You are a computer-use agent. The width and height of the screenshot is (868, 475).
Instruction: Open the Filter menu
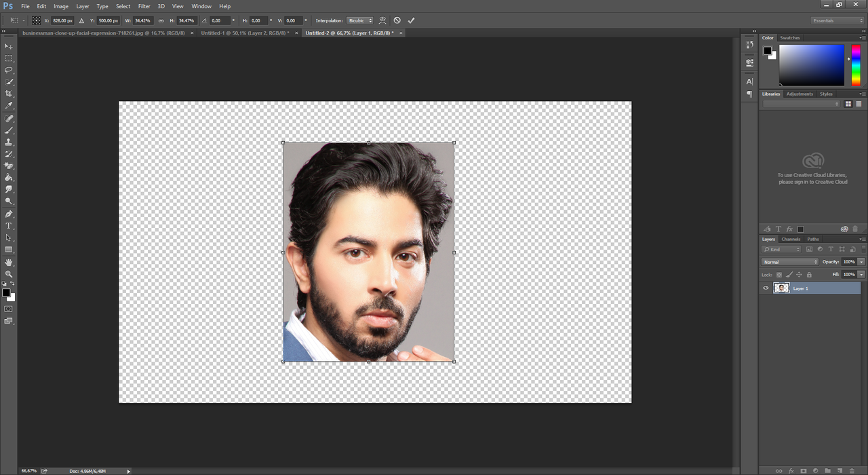tap(144, 6)
